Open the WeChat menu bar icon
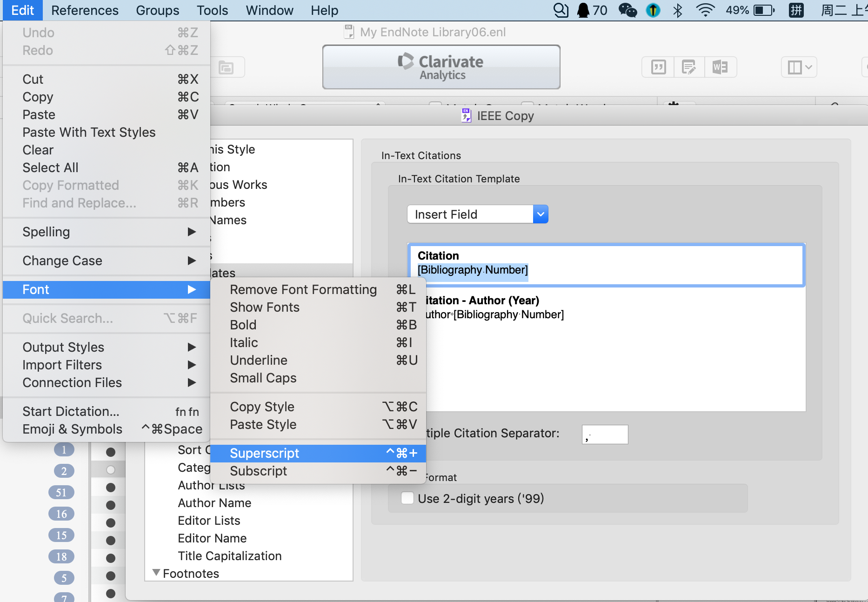The height and width of the screenshot is (602, 868). [x=628, y=10]
